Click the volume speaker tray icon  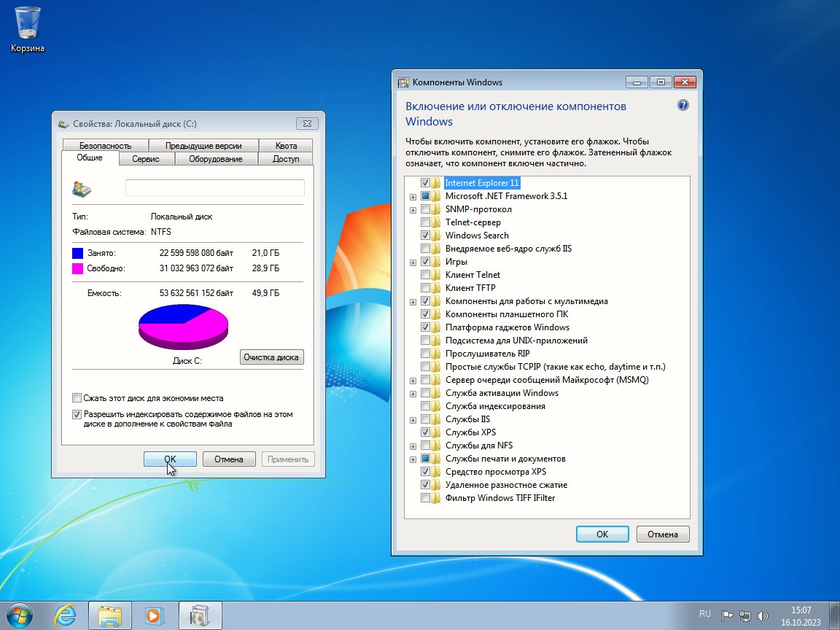[763, 615]
